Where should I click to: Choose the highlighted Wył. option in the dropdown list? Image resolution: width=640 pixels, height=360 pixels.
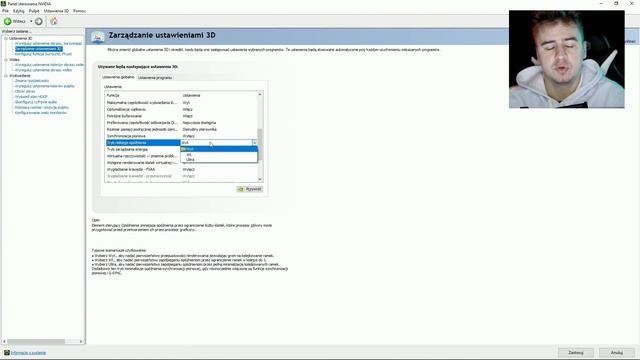[219, 149]
